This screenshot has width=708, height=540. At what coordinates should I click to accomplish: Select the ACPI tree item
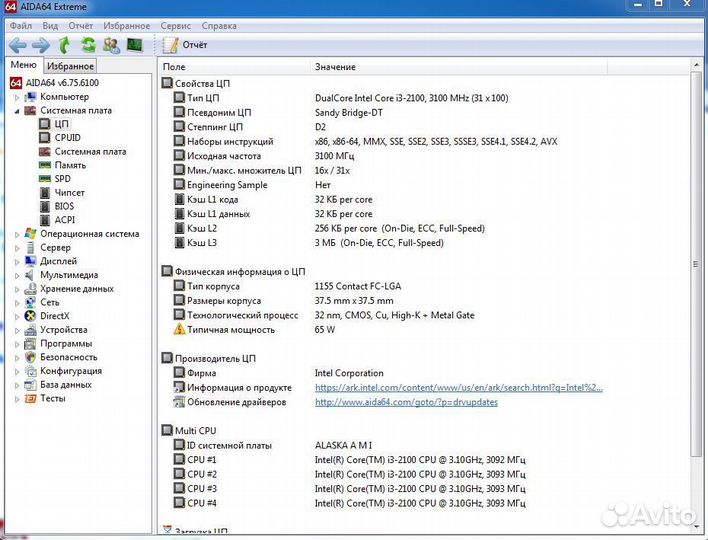coord(57,220)
